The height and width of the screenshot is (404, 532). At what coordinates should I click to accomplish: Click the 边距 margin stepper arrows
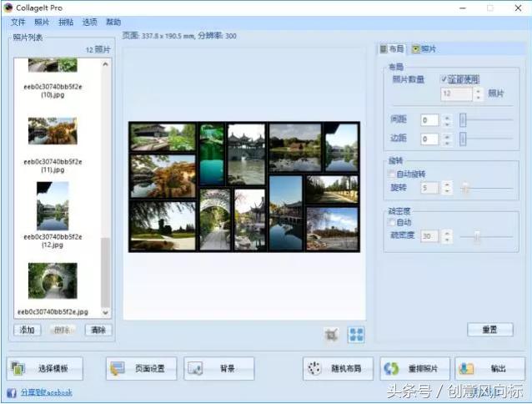click(x=447, y=138)
